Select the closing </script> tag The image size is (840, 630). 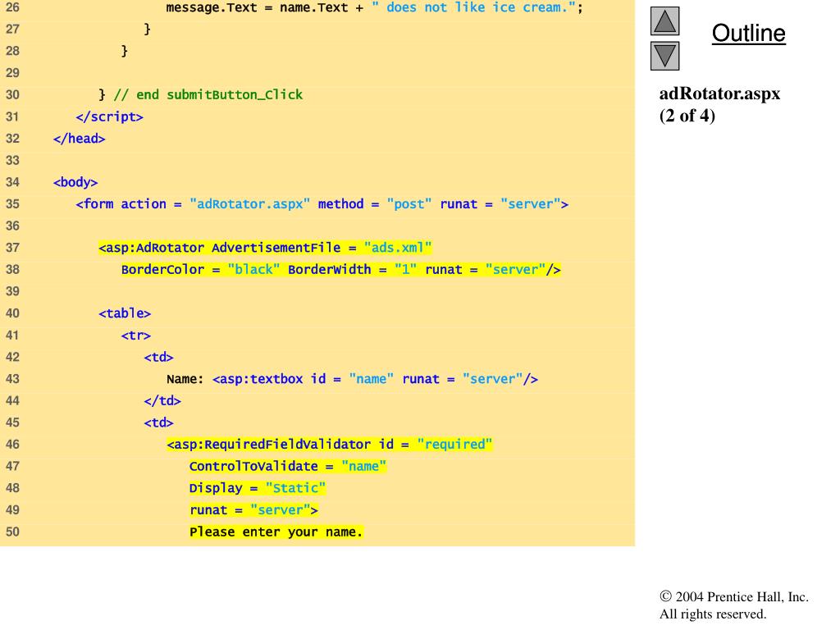pos(109,116)
